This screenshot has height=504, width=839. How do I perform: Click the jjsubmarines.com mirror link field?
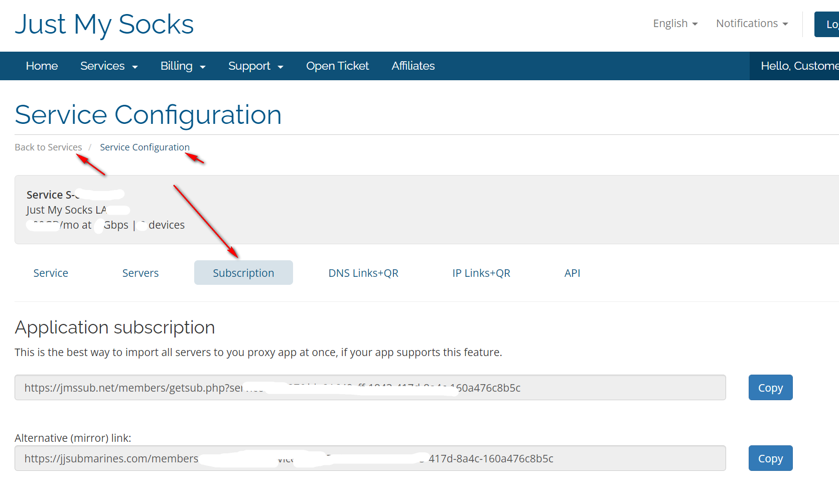pos(370,458)
